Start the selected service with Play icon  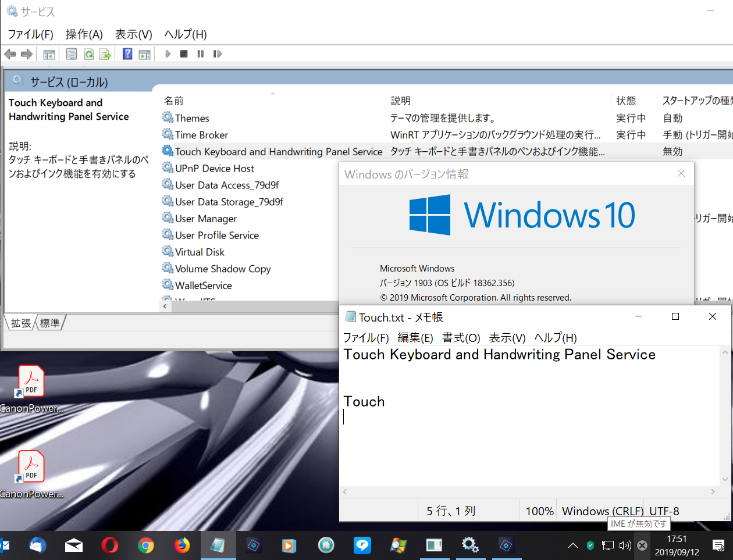(x=168, y=54)
